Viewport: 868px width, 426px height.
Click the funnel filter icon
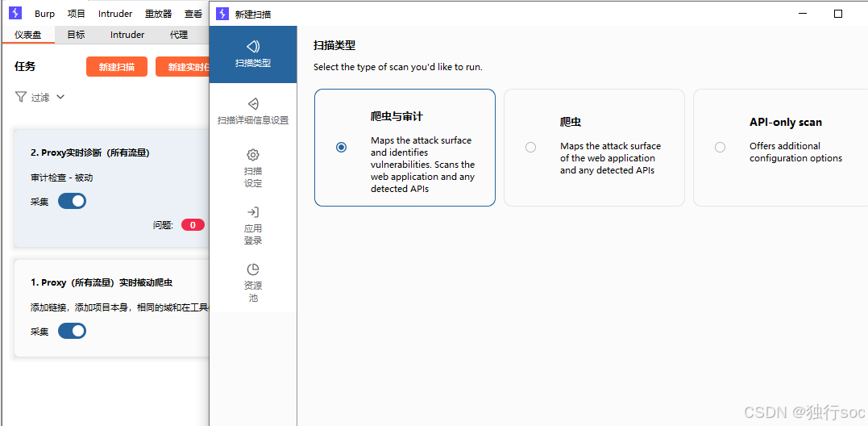pyautogui.click(x=20, y=97)
